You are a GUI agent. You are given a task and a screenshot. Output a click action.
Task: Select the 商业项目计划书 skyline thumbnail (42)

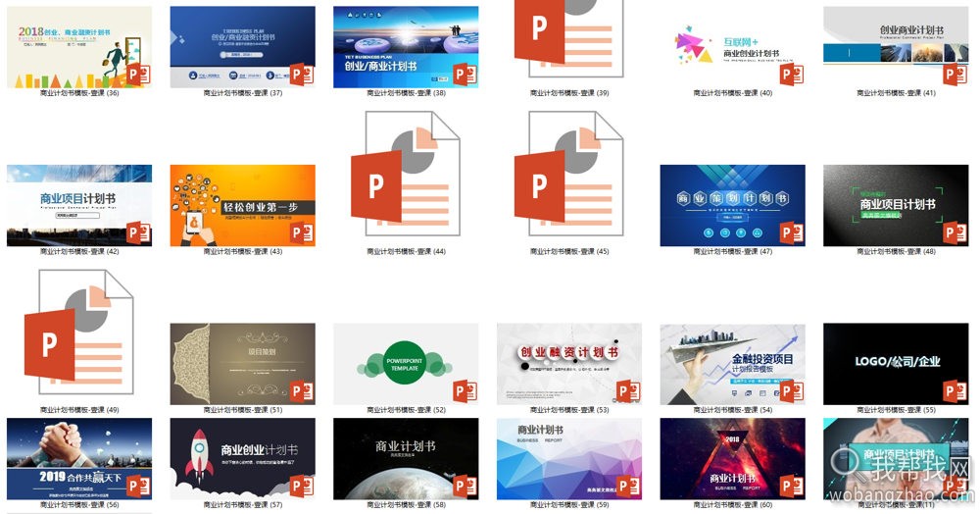click(x=79, y=206)
